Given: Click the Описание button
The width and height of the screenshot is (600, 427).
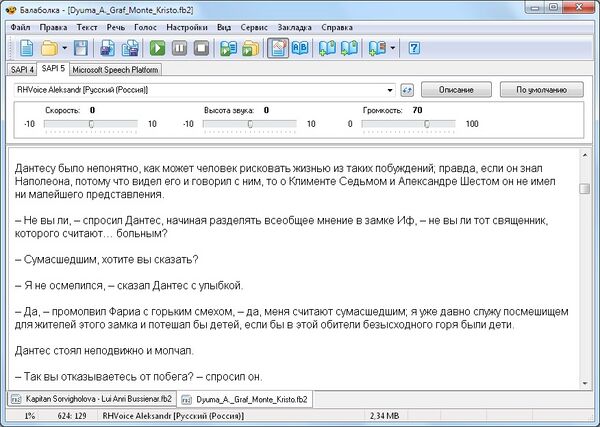Looking at the screenshot, I should [x=456, y=90].
